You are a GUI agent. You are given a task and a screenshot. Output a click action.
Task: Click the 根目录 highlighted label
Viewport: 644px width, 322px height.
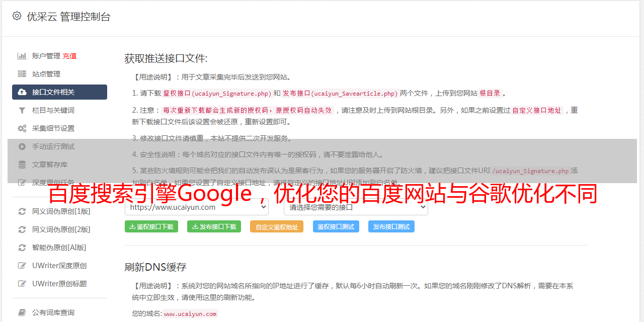click(490, 93)
